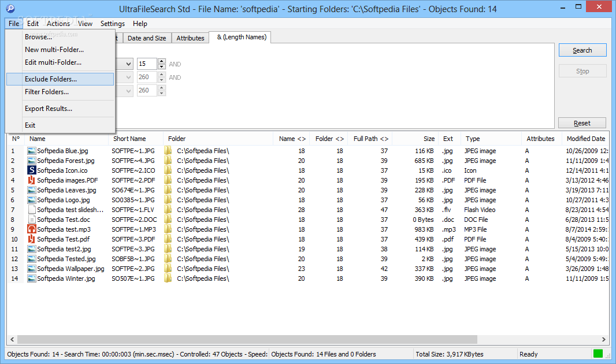The height and width of the screenshot is (364, 616).
Task: Click the folder icon in row 7
Action: coord(168,210)
